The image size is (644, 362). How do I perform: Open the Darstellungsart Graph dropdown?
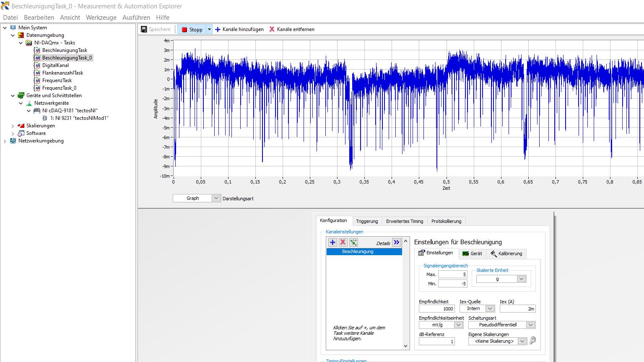216,198
